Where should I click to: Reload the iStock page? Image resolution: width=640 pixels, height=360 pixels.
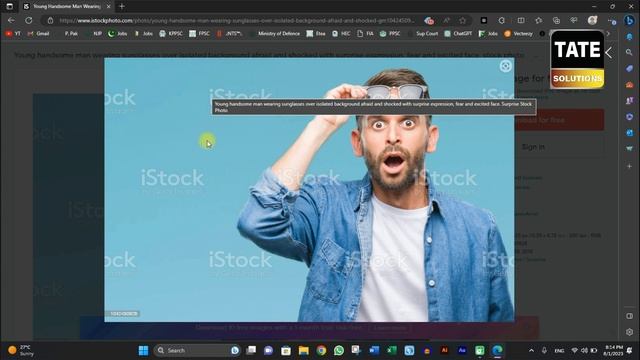29,20
